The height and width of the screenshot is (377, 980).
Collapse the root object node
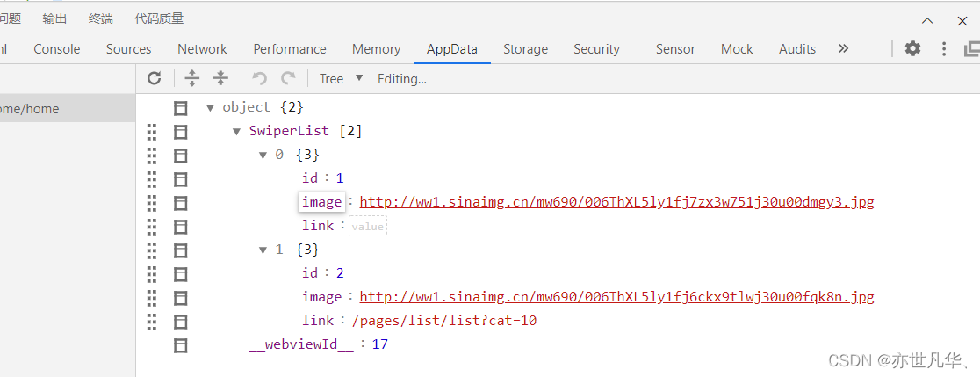coord(210,107)
